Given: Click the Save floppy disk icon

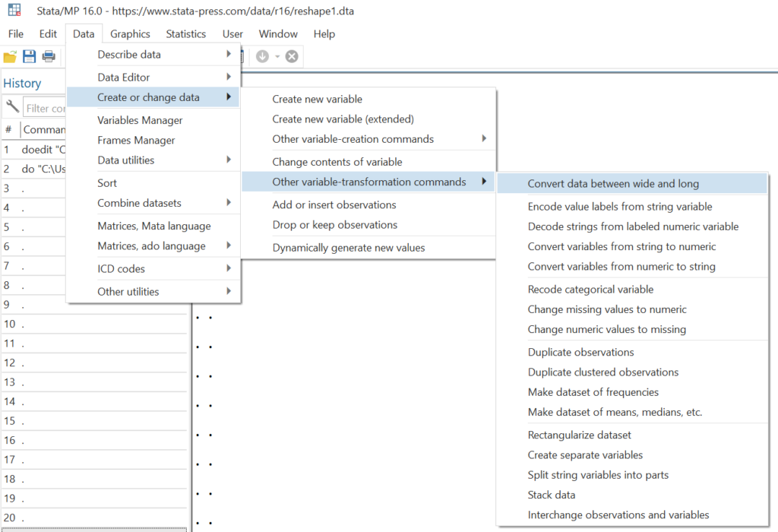Looking at the screenshot, I should tap(30, 56).
